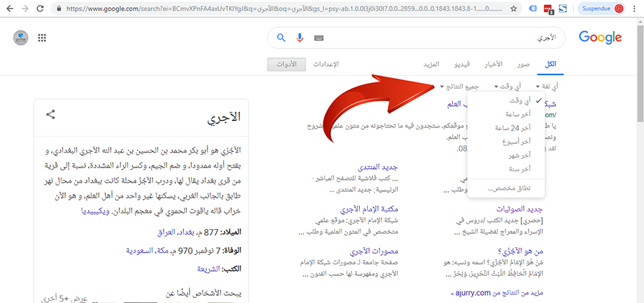644x303 pixels.
Task: Click the magnifier search icon in search box
Action: 280,37
